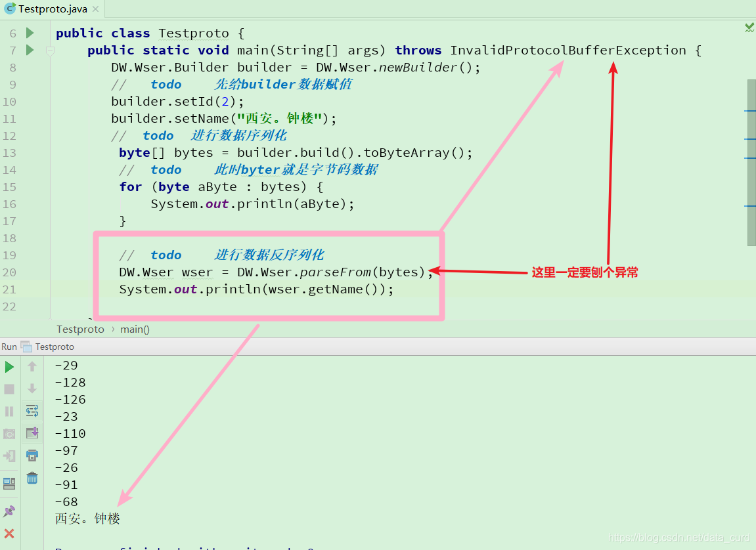Click line number 13 in the gutter
756x550 pixels.
tap(9, 153)
